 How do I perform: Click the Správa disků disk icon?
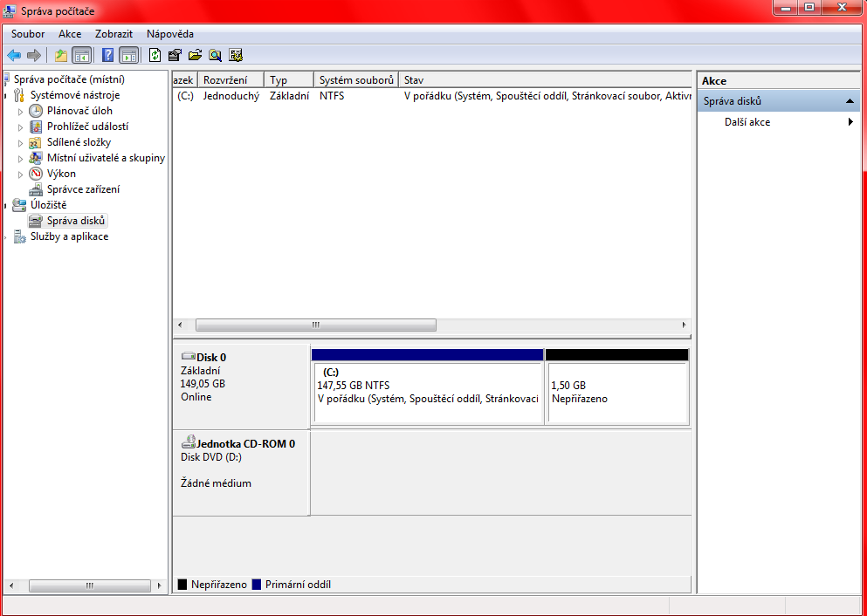[36, 221]
